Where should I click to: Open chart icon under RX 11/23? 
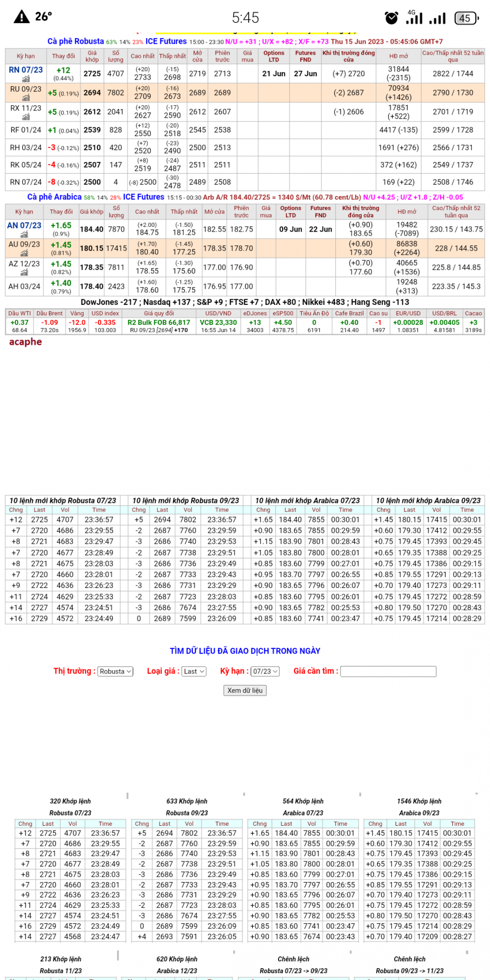[x=26, y=117]
